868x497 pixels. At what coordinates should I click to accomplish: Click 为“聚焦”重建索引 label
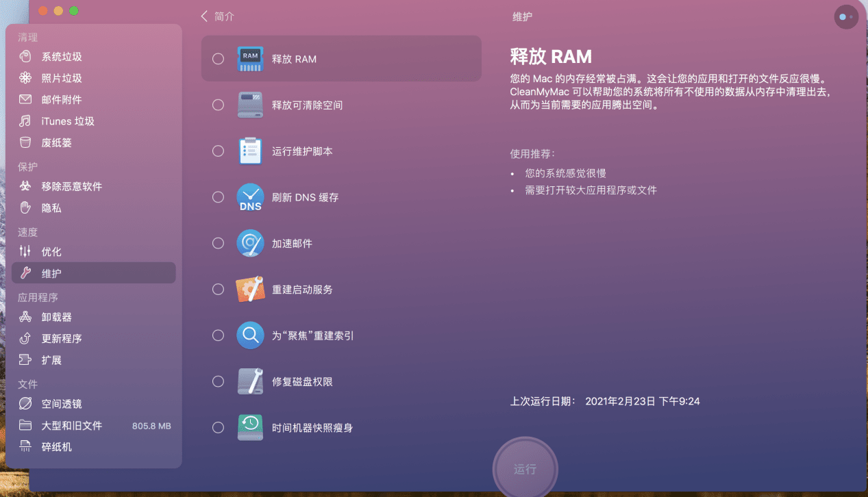(312, 335)
